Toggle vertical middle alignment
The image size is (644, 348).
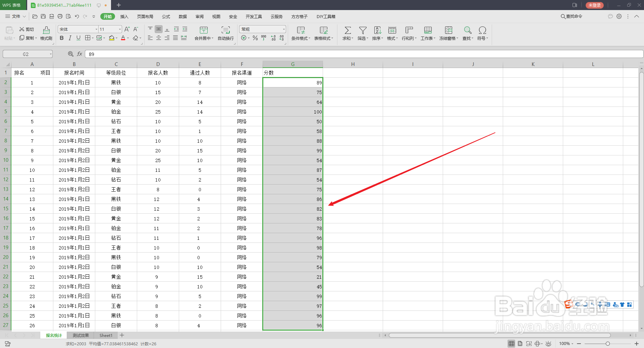[x=159, y=29]
